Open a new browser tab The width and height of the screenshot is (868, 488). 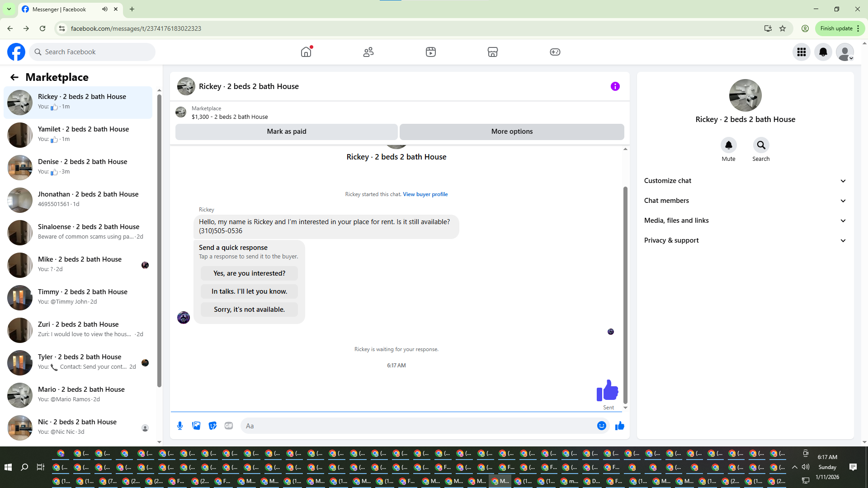pyautogui.click(x=132, y=9)
